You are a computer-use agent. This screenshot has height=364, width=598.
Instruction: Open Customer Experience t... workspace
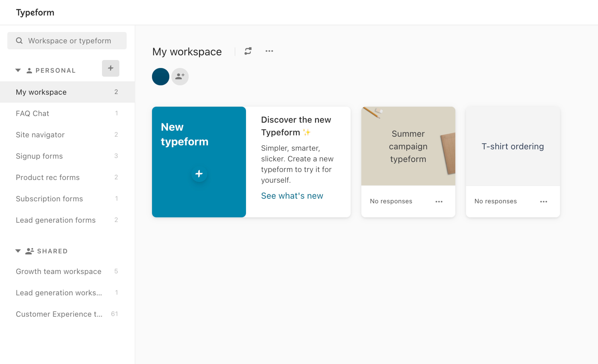coord(67,314)
